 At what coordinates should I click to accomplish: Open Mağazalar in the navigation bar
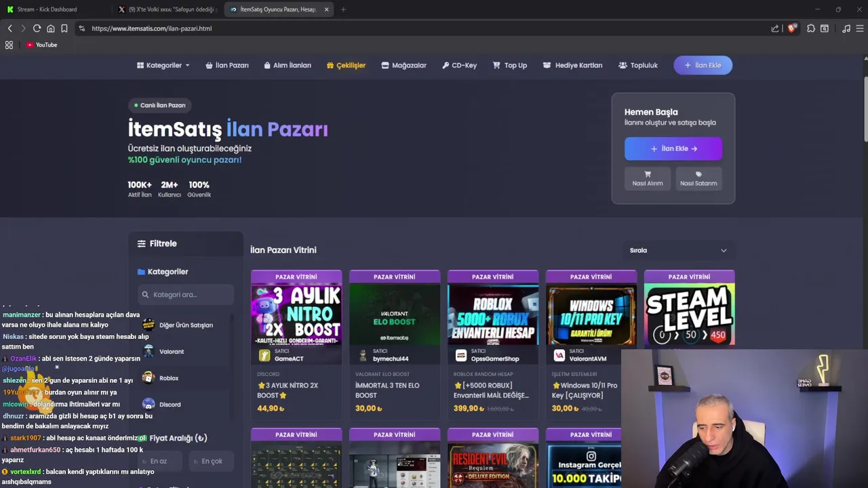(403, 65)
